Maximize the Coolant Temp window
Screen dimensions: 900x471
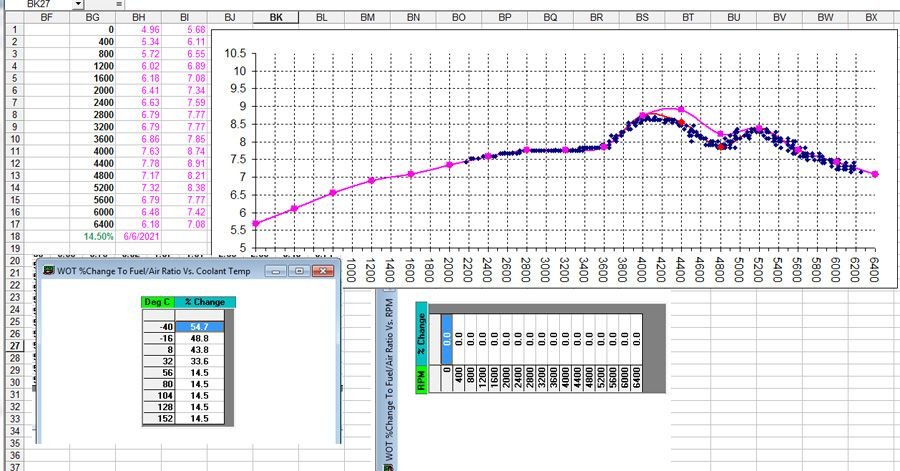click(x=298, y=271)
